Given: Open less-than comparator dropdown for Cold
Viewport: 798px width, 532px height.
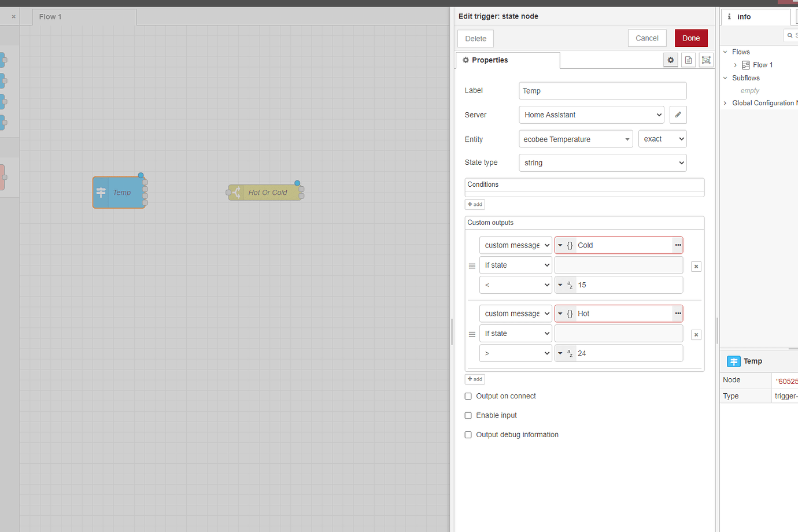Looking at the screenshot, I should click(515, 285).
